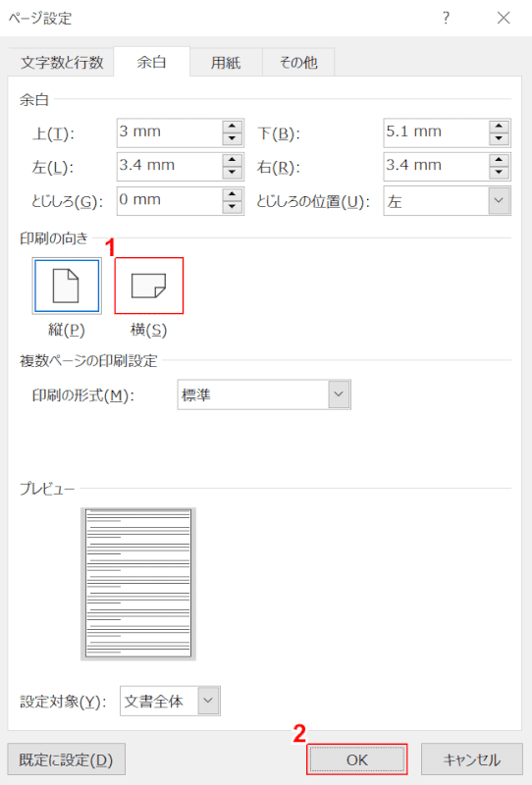The image size is (532, 785).
Task: Click the bottom margin 5.1 mm field
Action: coord(437,132)
